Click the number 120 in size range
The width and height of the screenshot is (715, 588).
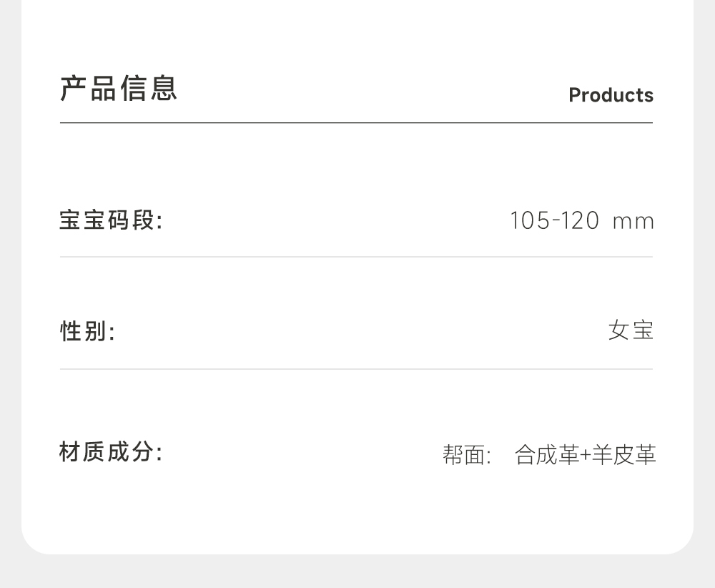pos(579,220)
